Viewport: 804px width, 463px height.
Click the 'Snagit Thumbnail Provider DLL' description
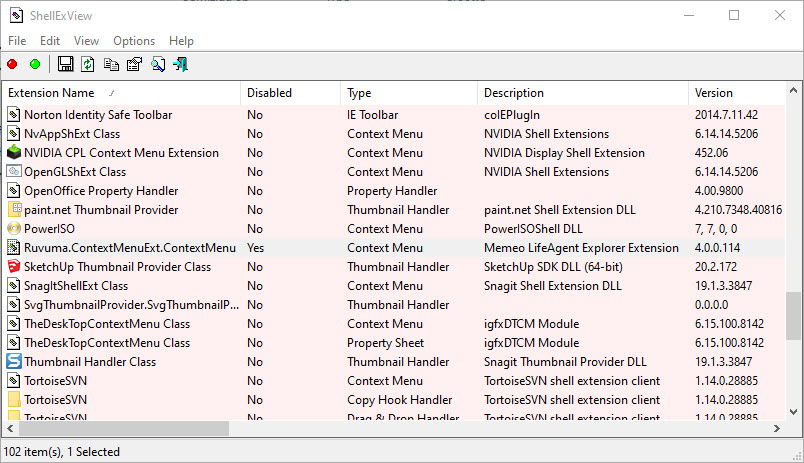565,361
